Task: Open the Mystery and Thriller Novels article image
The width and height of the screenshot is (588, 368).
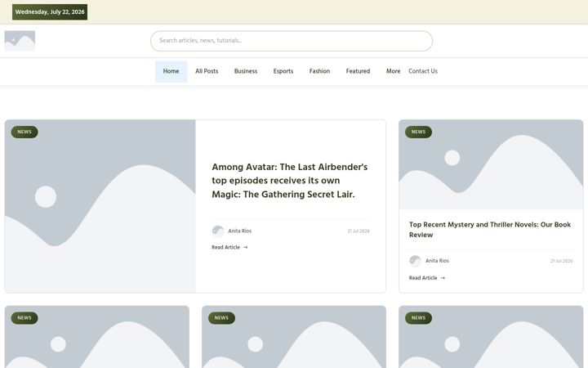Action: [491, 164]
